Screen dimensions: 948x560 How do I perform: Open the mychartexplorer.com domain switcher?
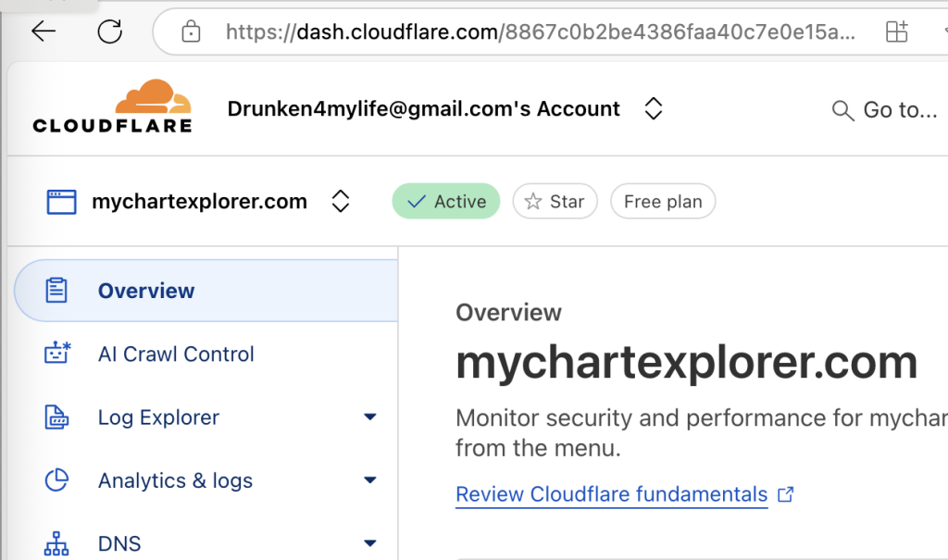pyautogui.click(x=341, y=202)
